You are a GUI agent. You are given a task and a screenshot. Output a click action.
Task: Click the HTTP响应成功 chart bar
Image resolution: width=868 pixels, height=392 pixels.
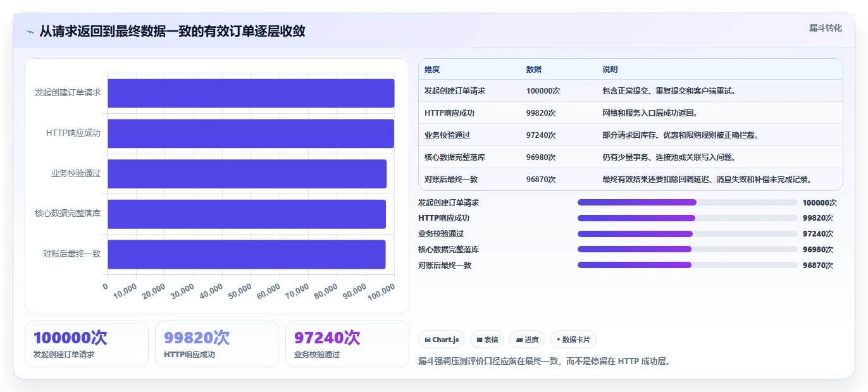point(251,133)
